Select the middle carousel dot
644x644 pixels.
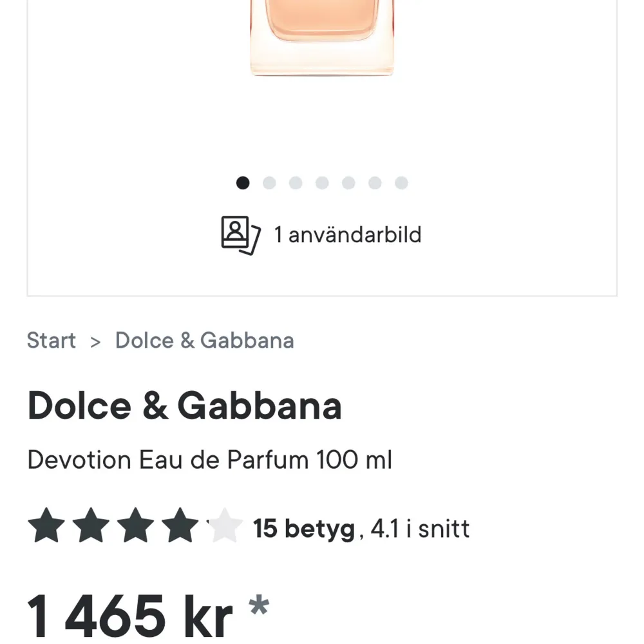click(x=322, y=183)
